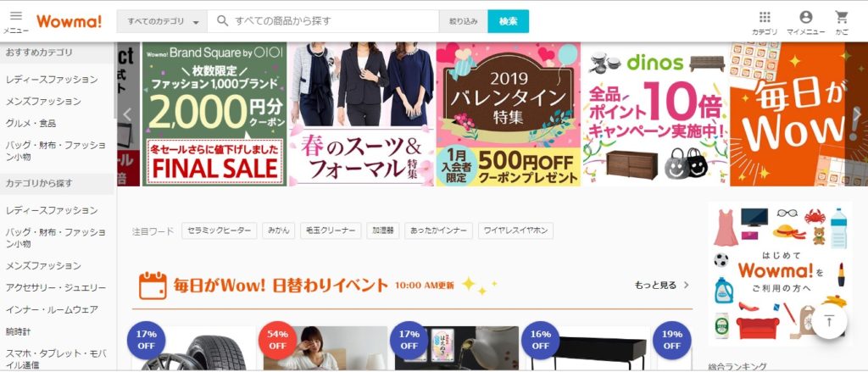
Task: Open the tire product with 17% OFF
Action: click(192, 348)
